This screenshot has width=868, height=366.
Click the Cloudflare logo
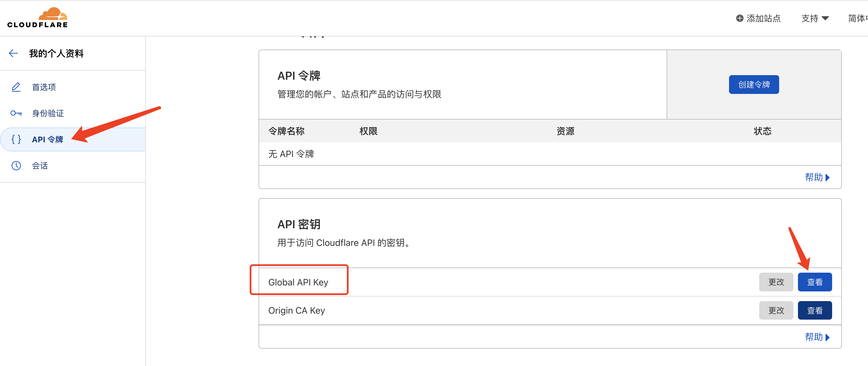click(37, 18)
